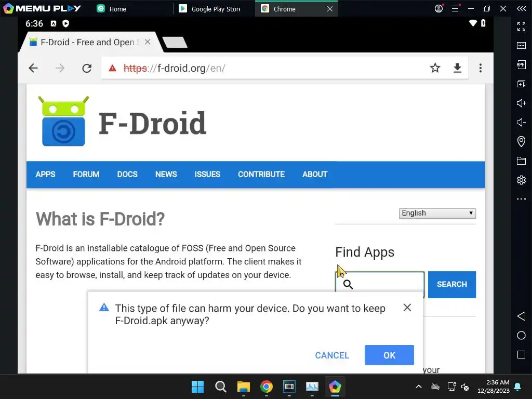Increase emulator volume
The width and height of the screenshot is (532, 399).
(521, 103)
